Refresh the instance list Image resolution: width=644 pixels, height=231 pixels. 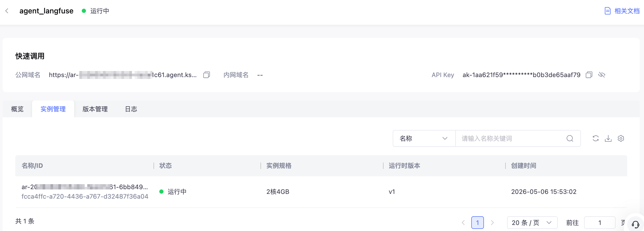click(596, 138)
